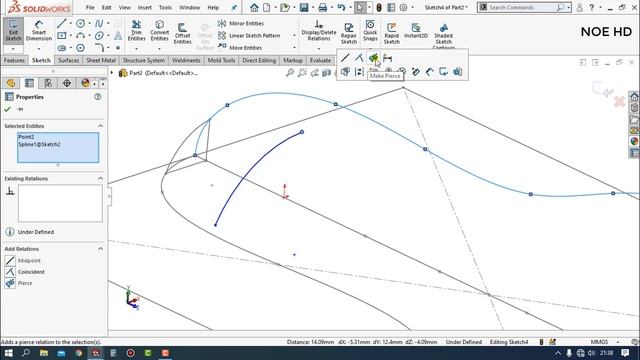Viewport: 640px width, 360px height.
Task: Toggle Rapid Sketch mode
Action: pyautogui.click(x=391, y=32)
